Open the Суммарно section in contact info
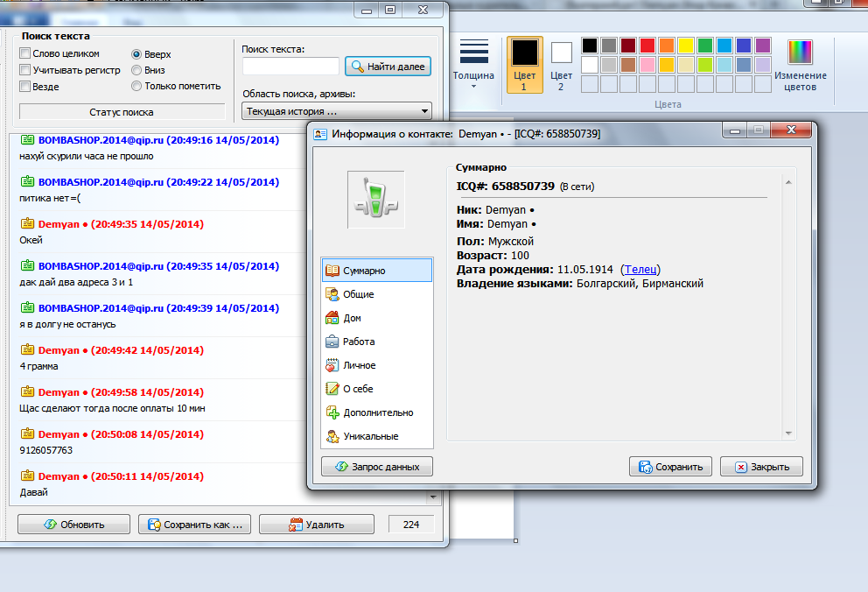868x592 pixels. 376,271
